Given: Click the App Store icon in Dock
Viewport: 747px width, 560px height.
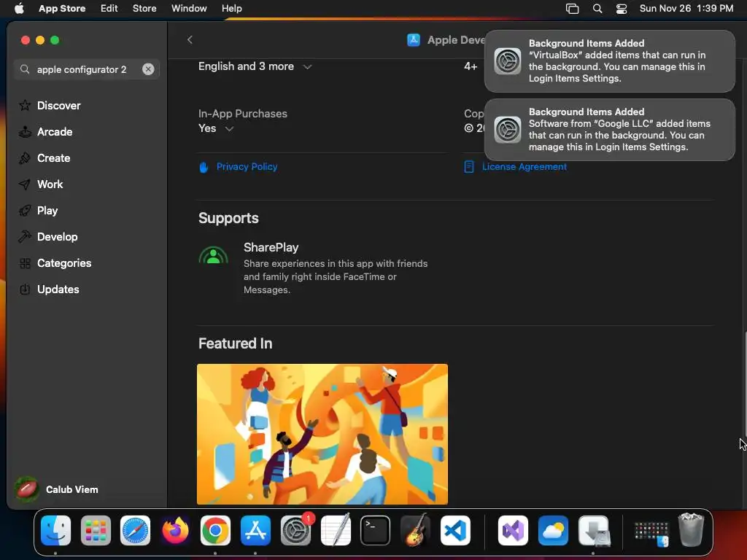Looking at the screenshot, I should (x=255, y=531).
